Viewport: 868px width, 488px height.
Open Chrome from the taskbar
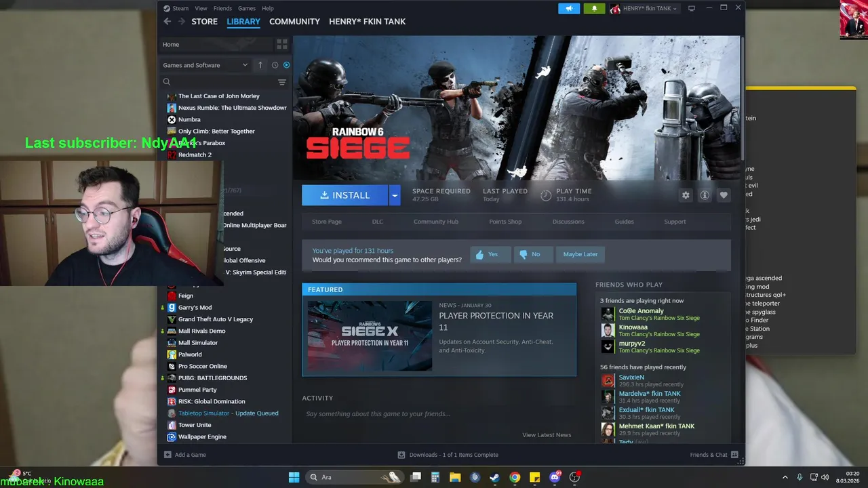click(x=515, y=477)
